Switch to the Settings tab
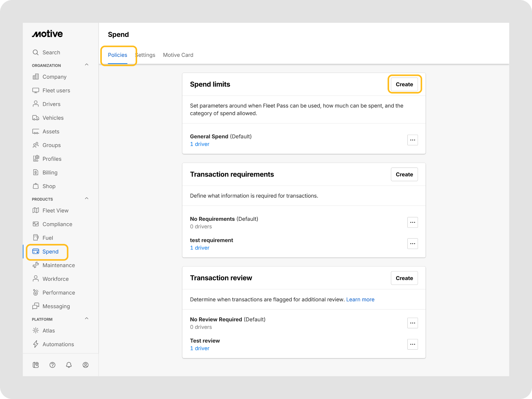The image size is (532, 399). tap(145, 55)
